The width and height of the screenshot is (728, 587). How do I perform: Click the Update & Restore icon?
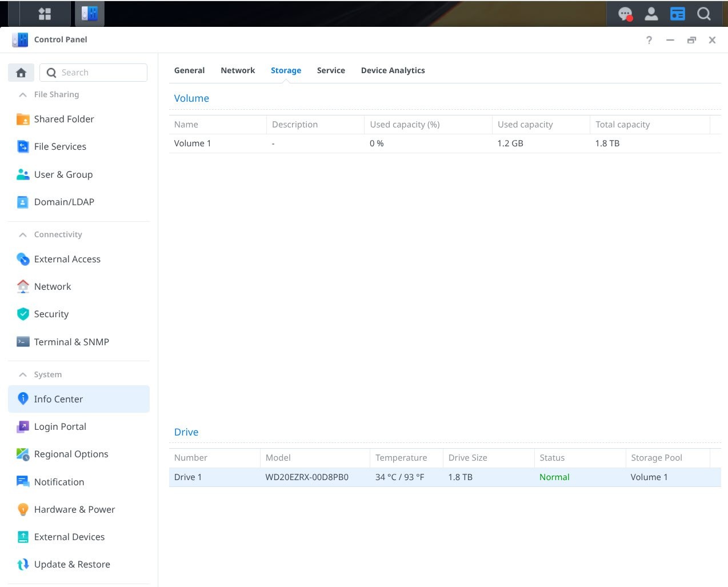coord(23,564)
